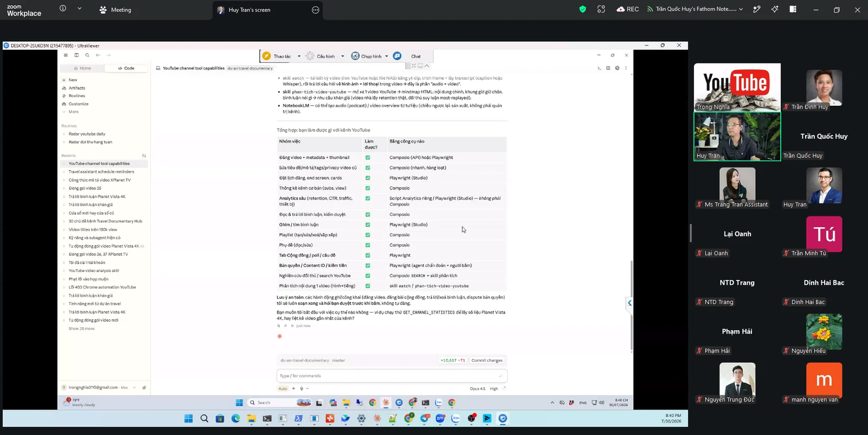Viewport: 868px width, 435px height.
Task: Open the Thao tác dropdown arrow
Action: (299, 56)
